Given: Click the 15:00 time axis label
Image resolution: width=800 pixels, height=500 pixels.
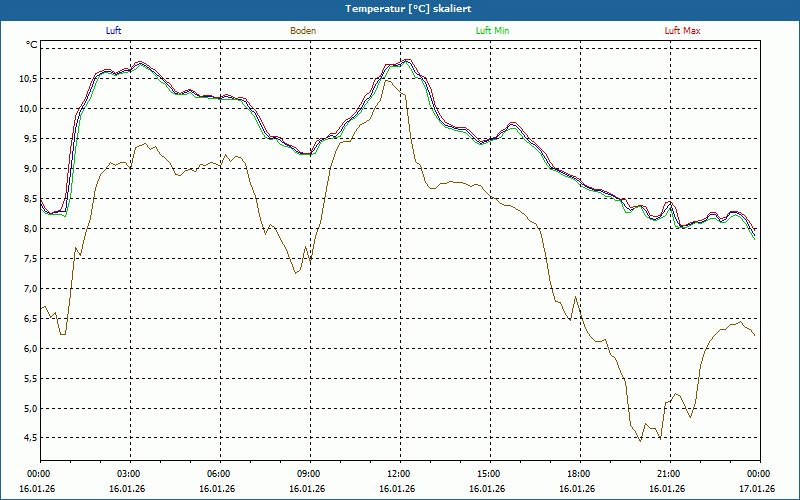Looking at the screenshot, I should [490, 474].
